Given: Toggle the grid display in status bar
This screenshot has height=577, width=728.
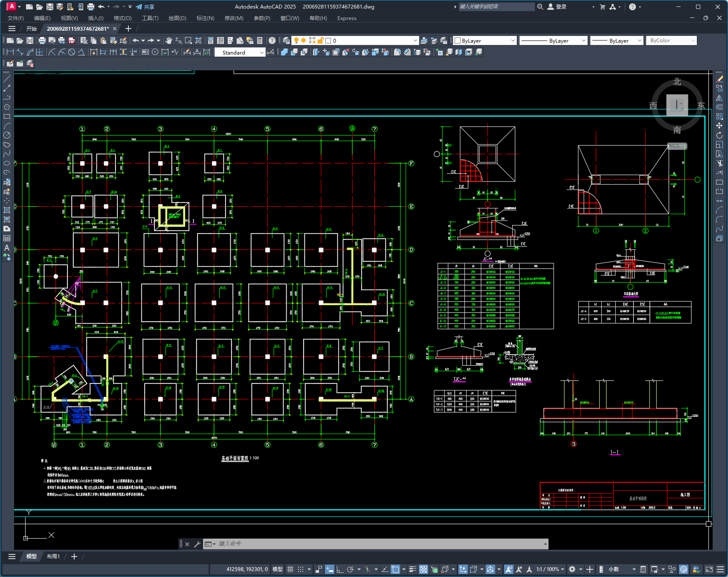Looking at the screenshot, I should click(x=290, y=569).
